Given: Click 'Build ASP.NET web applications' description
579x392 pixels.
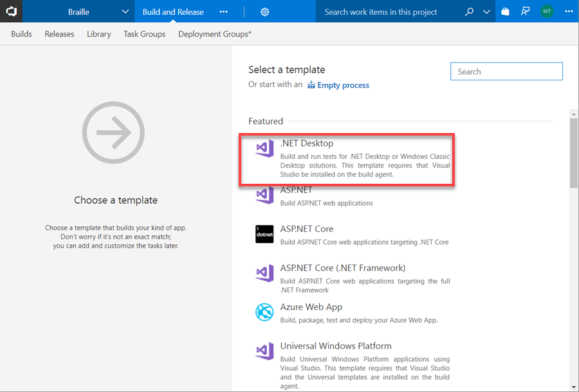Looking at the screenshot, I should 326,203.
